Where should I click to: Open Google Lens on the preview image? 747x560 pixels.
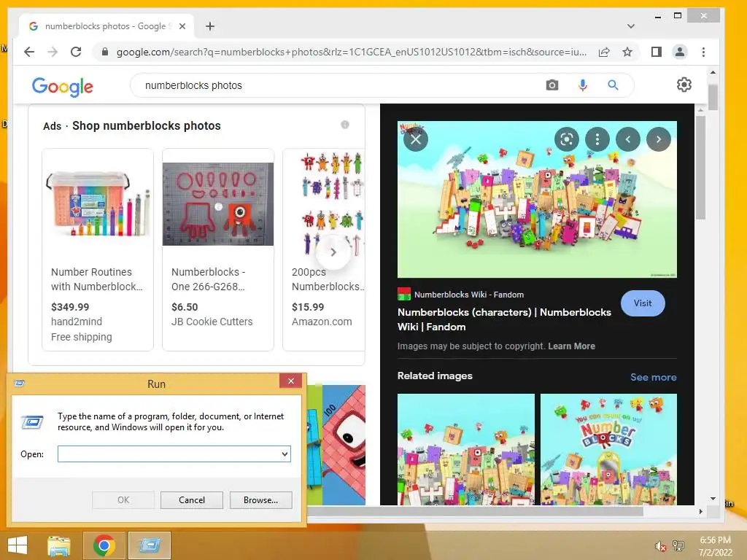567,139
